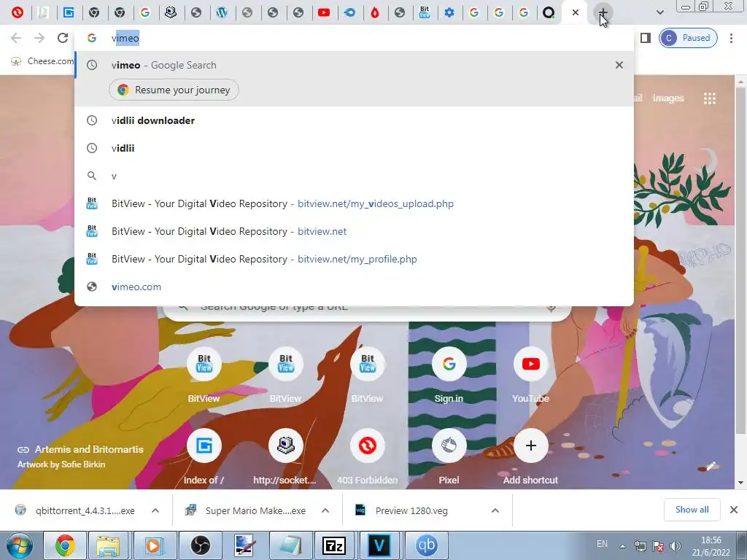This screenshot has height=560, width=747.
Task: Open the Super Mario Make exe download
Action: click(247, 511)
